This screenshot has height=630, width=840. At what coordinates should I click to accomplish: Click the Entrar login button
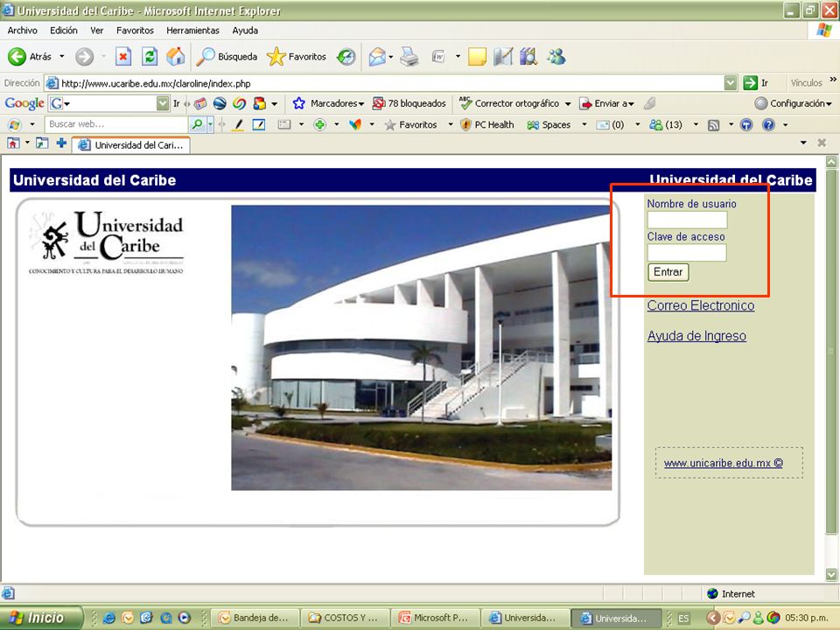[x=668, y=272]
